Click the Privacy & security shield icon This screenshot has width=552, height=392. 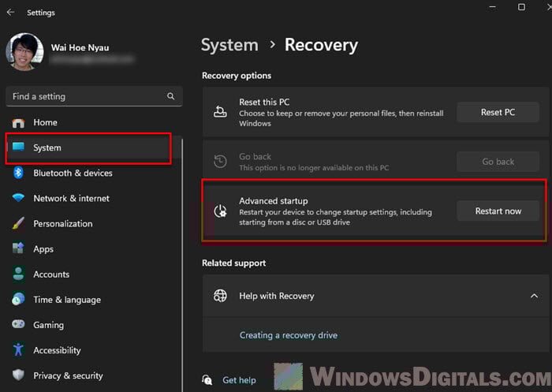[x=18, y=375]
